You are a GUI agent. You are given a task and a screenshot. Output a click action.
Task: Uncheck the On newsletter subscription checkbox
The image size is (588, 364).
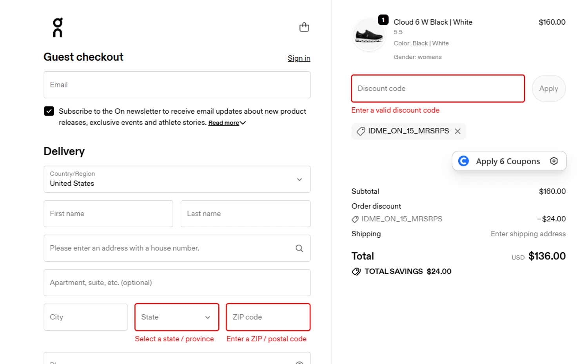tap(49, 111)
